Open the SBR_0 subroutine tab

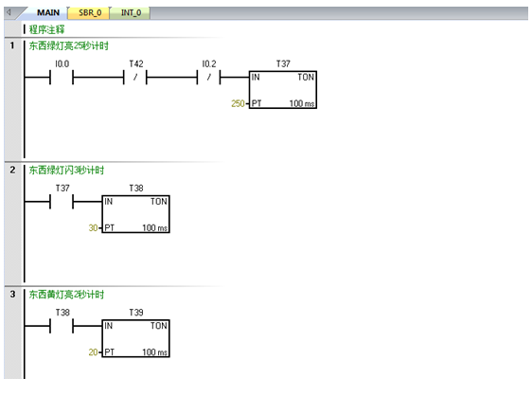89,13
